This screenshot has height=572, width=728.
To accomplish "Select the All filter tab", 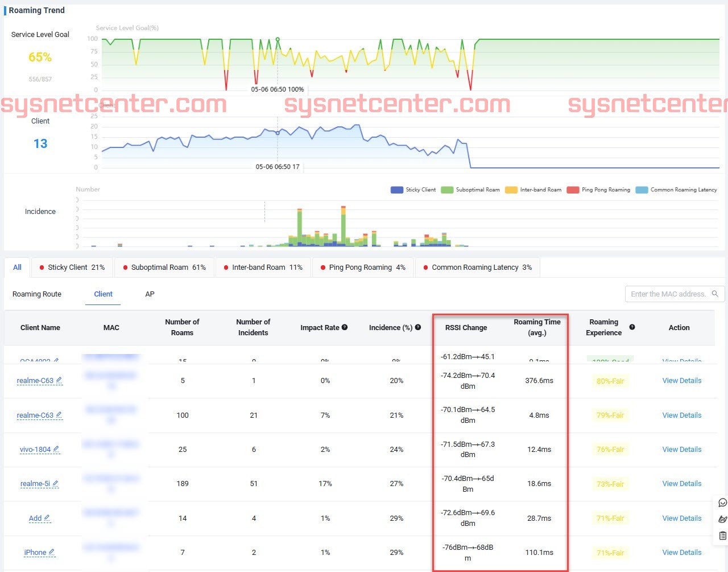I will coord(17,267).
